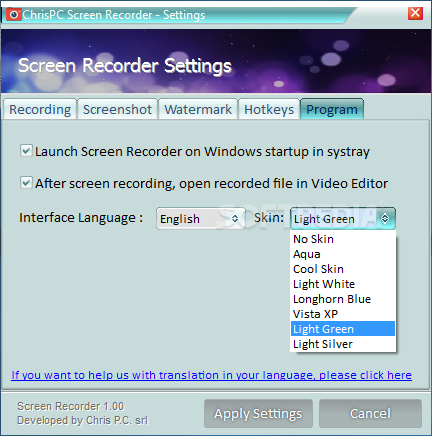Open the Interface Language dropdown

coord(201,219)
